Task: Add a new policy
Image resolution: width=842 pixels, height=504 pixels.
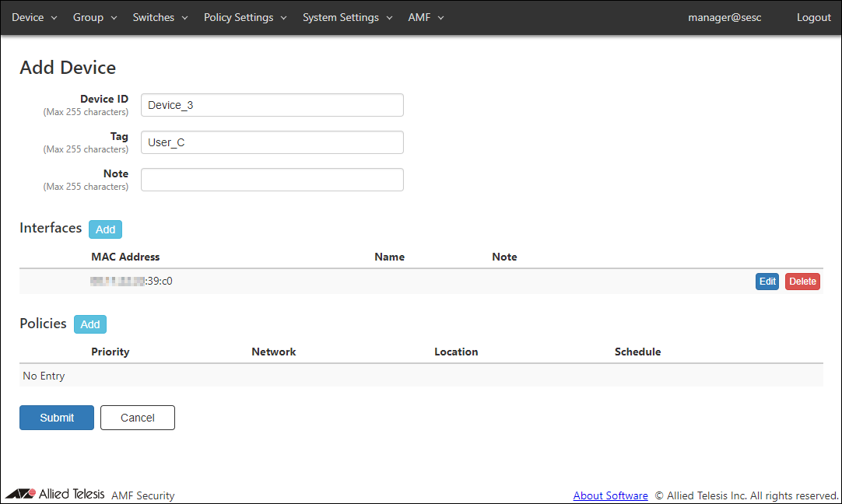Action: pyautogui.click(x=90, y=324)
